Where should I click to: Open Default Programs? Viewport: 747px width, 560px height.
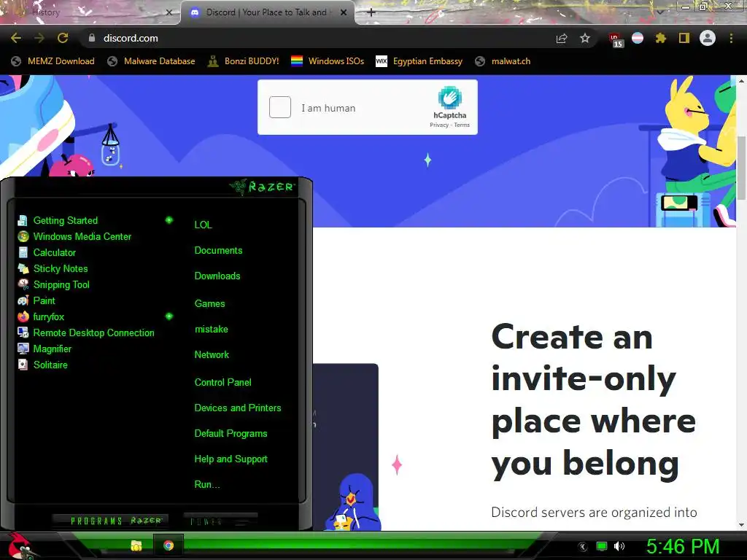[231, 434]
